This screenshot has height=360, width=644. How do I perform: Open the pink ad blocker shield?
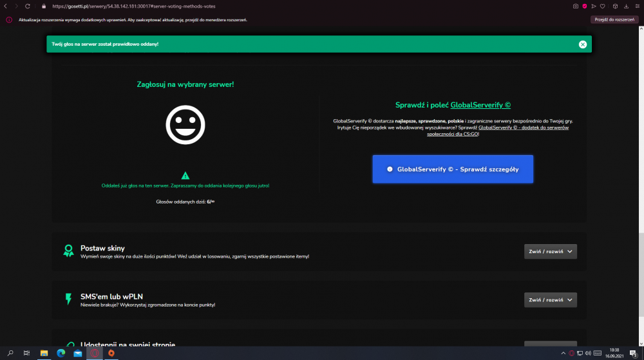[585, 6]
